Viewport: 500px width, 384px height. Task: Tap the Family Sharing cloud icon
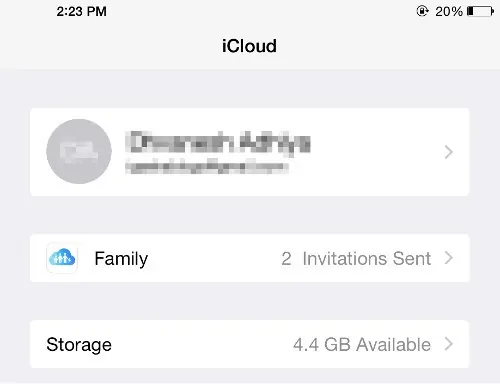[x=62, y=258]
